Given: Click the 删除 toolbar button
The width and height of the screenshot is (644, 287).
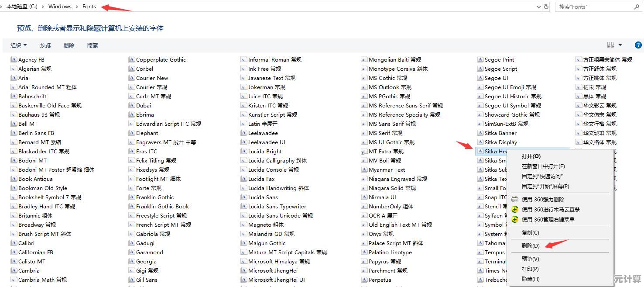Looking at the screenshot, I should (69, 45).
